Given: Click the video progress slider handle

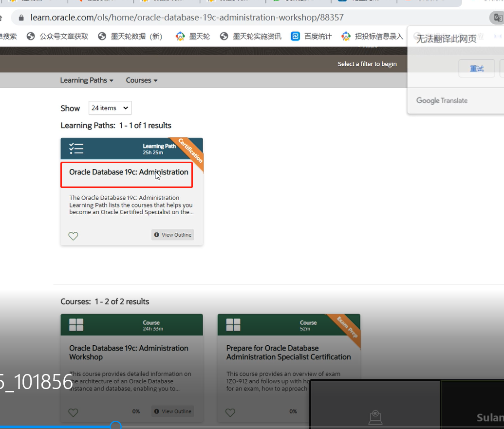Looking at the screenshot, I should click(115, 426).
